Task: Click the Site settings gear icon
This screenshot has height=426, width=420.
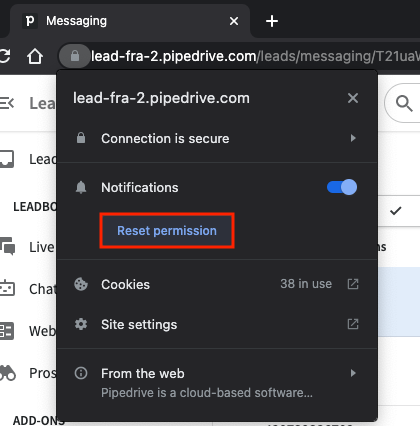Action: [x=81, y=324]
